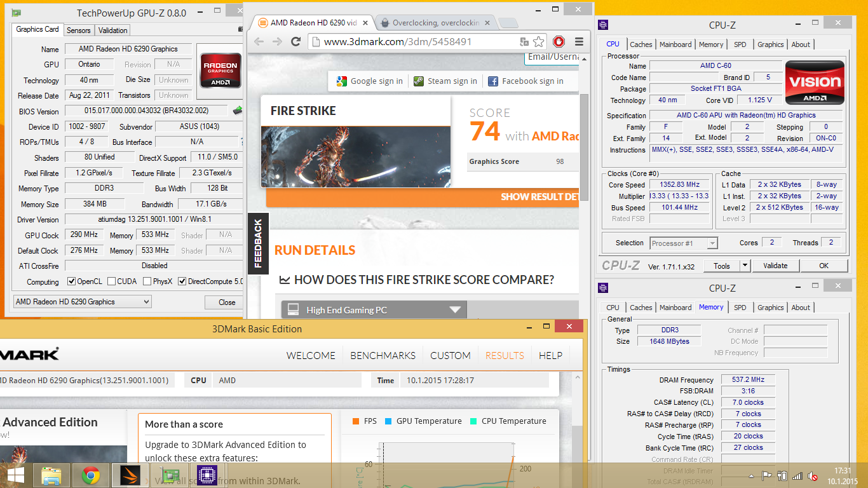Open the SPD tab in upper CPU-Z
The height and width of the screenshot is (488, 868).
tap(740, 44)
